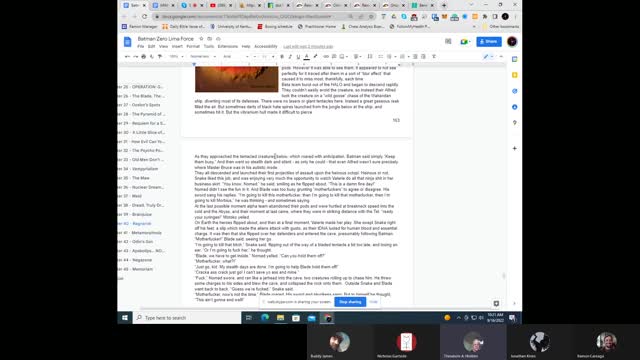The image size is (640, 360).
Task: Star the Batman Zero Lima Force document
Action: click(x=201, y=39)
